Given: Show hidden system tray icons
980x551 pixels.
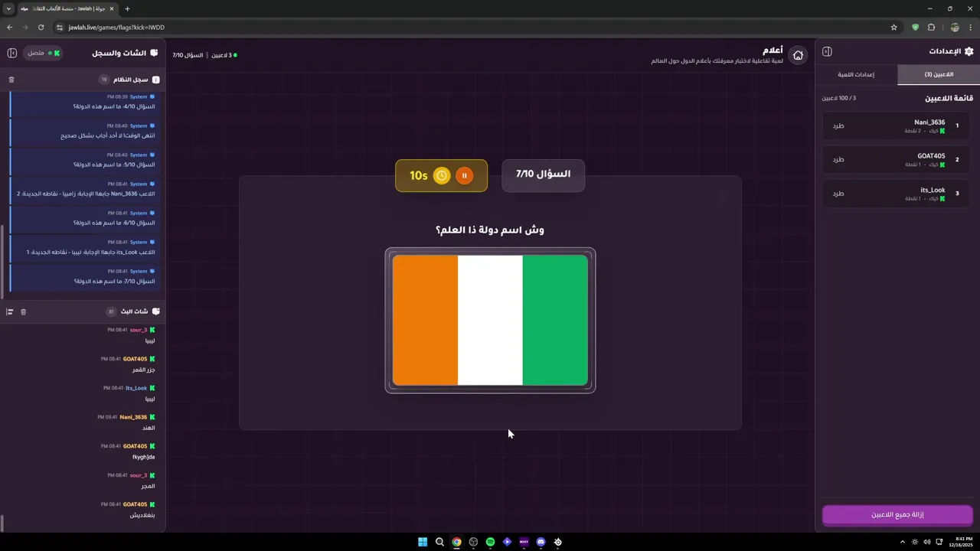Looking at the screenshot, I should (x=901, y=542).
